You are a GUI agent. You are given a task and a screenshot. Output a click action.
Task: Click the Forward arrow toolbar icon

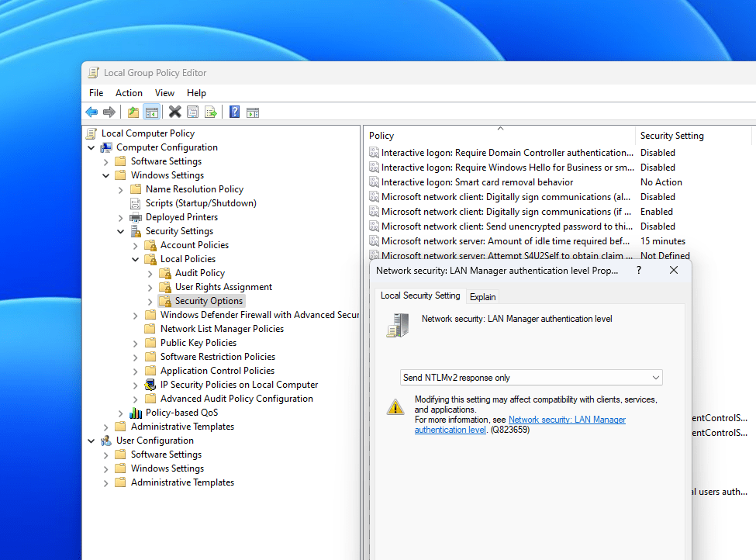(109, 112)
